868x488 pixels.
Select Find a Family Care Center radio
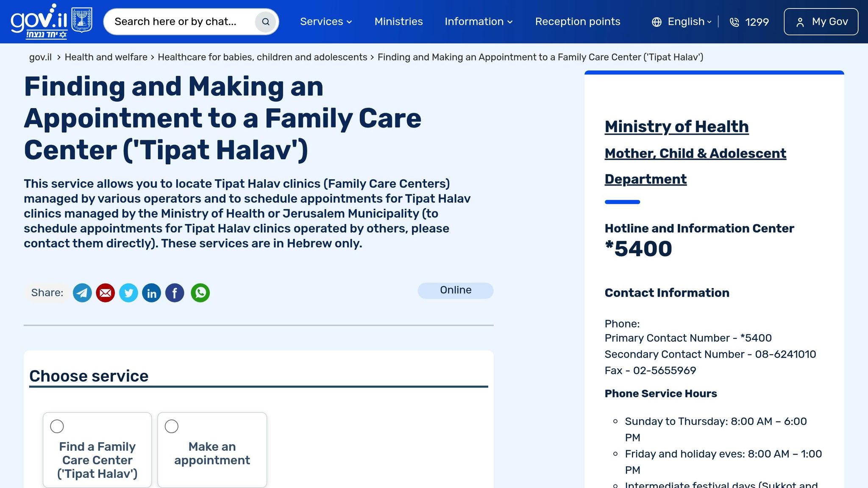pos(57,426)
